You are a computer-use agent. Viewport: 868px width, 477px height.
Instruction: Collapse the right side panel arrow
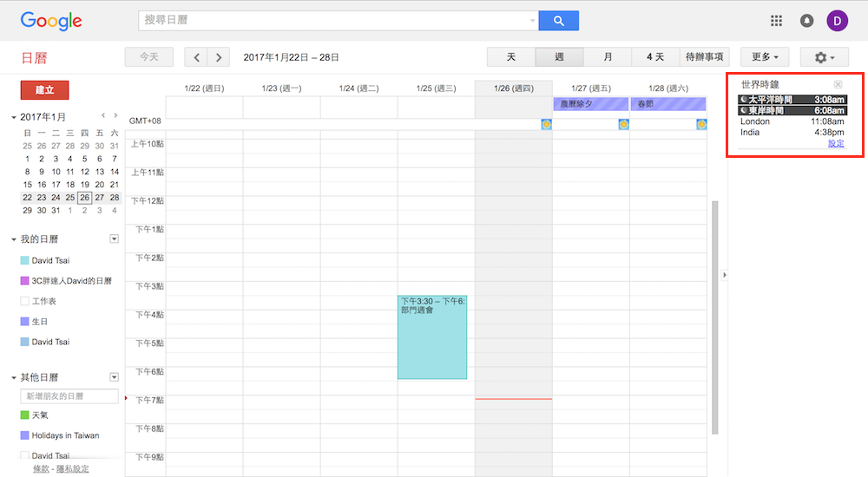click(x=725, y=275)
